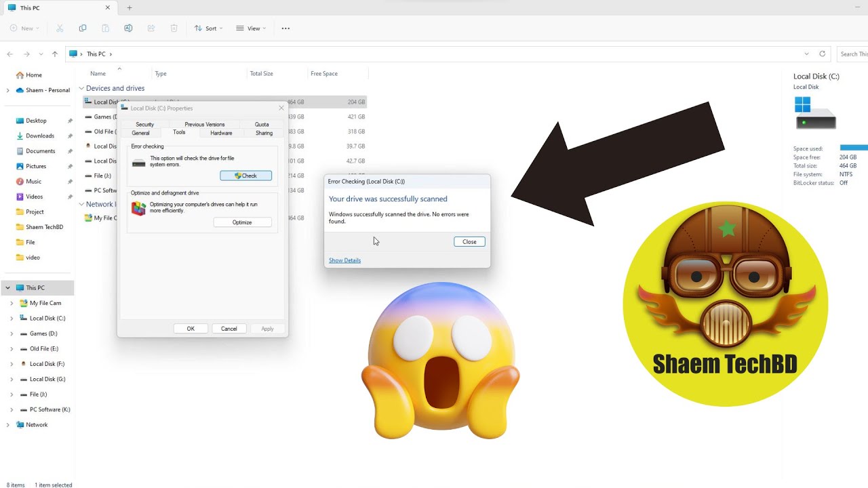This screenshot has height=488, width=868.
Task: Click the Search This PC field
Action: click(852, 54)
